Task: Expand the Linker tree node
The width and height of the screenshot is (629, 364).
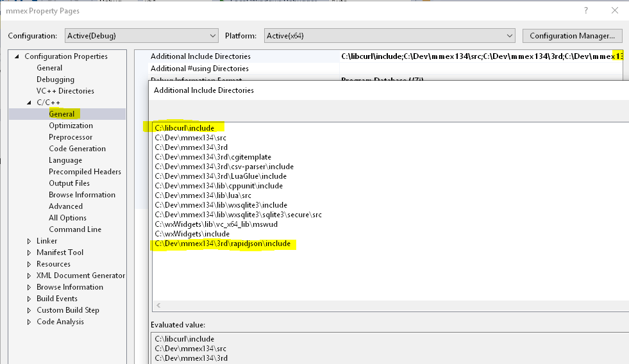Action: [29, 241]
